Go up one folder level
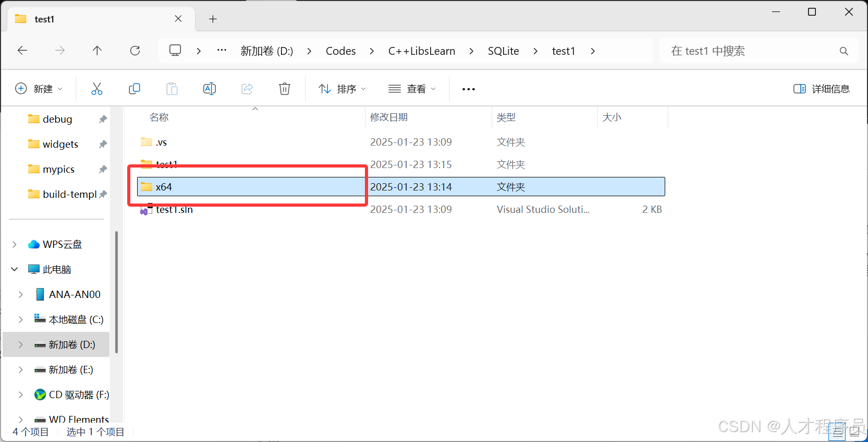 pos(97,51)
